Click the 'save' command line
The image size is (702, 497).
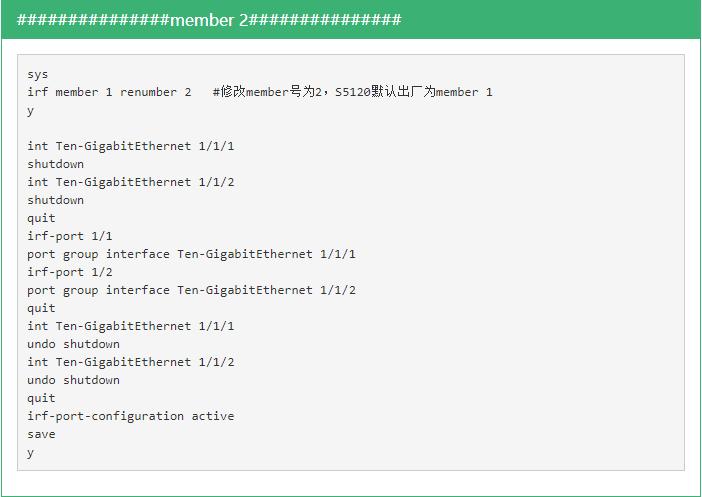(41, 434)
